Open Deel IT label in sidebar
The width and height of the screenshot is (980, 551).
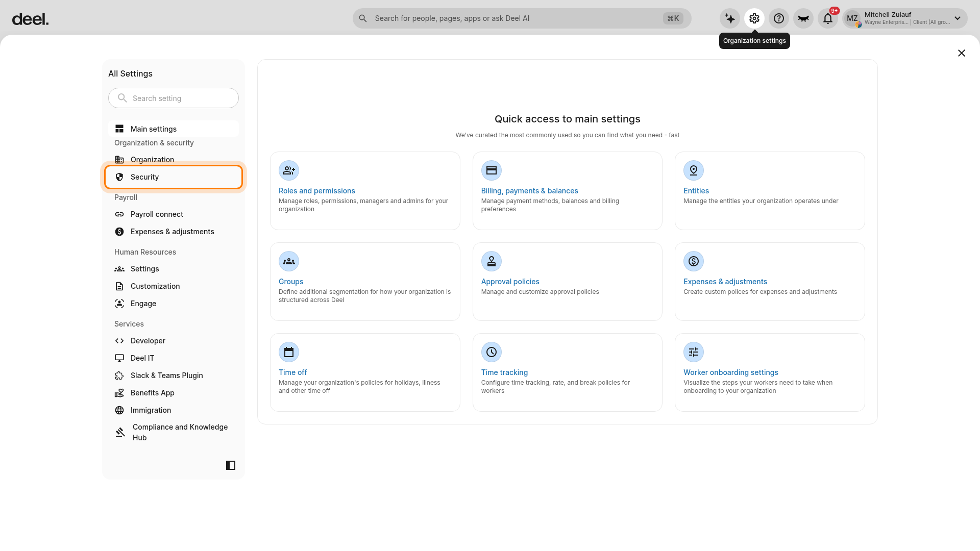(x=142, y=358)
